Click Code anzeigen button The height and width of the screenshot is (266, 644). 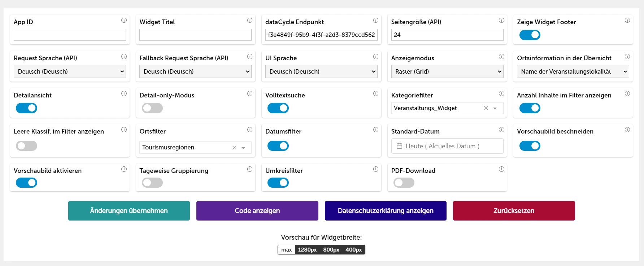257,211
